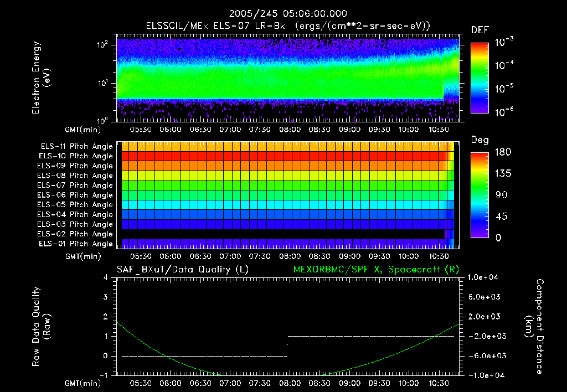The height and width of the screenshot is (392, 567).
Task: Click the white data quality line at level 1
Action: tap(371, 336)
